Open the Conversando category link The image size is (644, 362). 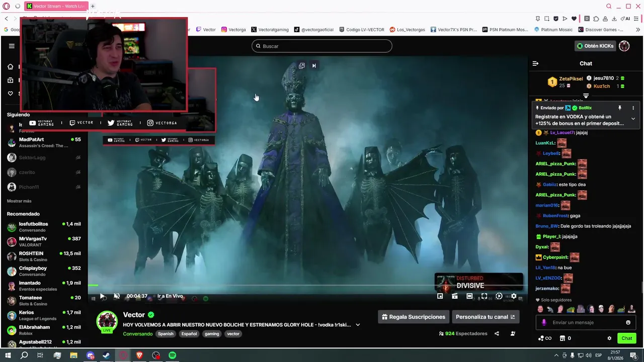138,334
